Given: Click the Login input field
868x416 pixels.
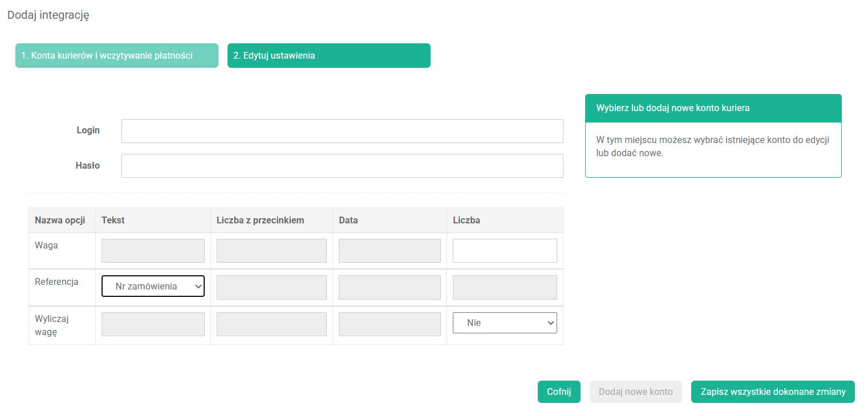Looking at the screenshot, I should pyautogui.click(x=342, y=131).
